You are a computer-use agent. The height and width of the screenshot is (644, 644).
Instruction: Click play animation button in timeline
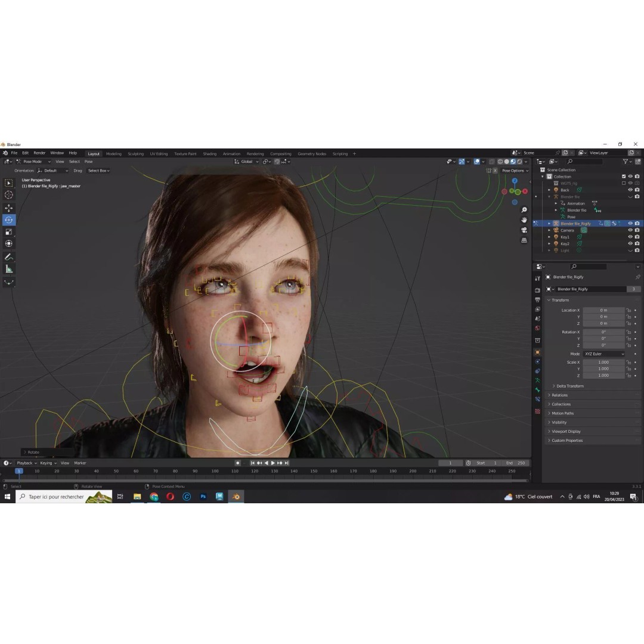(x=273, y=463)
